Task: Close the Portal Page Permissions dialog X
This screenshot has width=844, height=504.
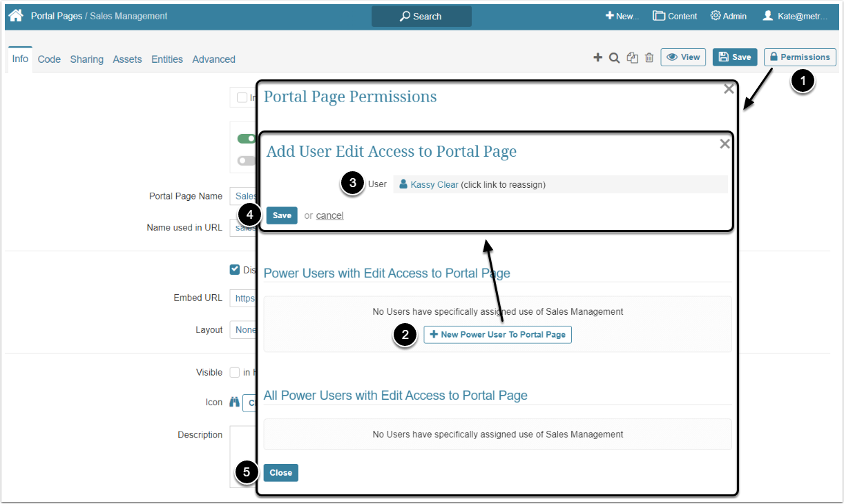Action: (729, 88)
